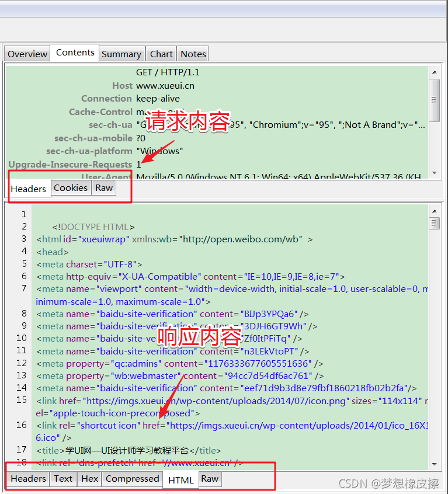Click line number 1 in gutter
The width and height of the screenshot is (448, 494).
tap(24, 214)
